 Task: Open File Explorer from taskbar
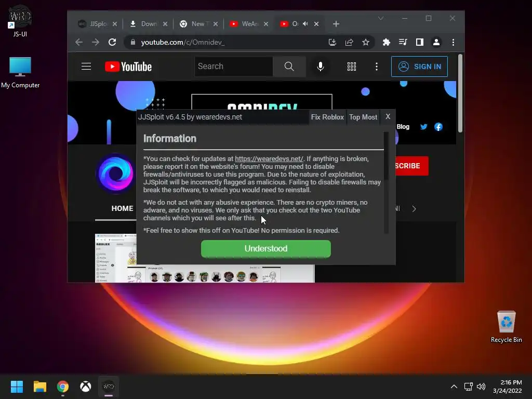pyautogui.click(x=39, y=387)
